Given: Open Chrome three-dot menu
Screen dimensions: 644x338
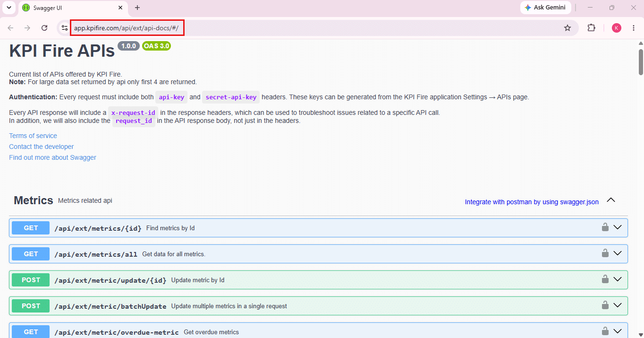Looking at the screenshot, I should tap(634, 28).
